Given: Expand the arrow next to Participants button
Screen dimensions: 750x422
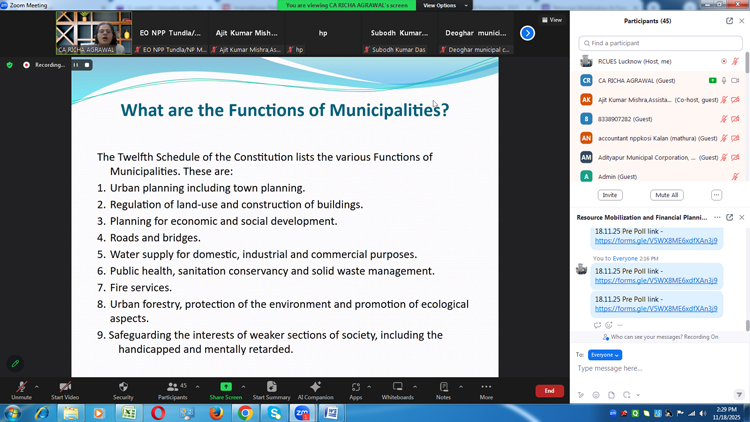Looking at the screenshot, I should click(197, 387).
